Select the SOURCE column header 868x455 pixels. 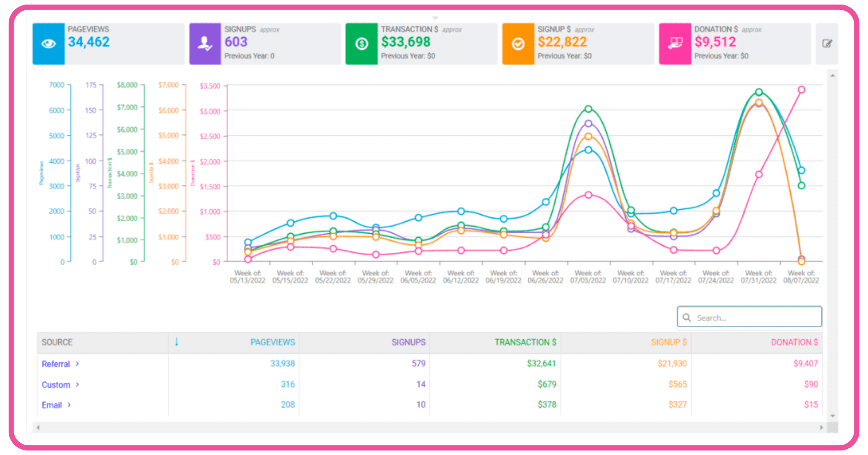[x=57, y=342]
